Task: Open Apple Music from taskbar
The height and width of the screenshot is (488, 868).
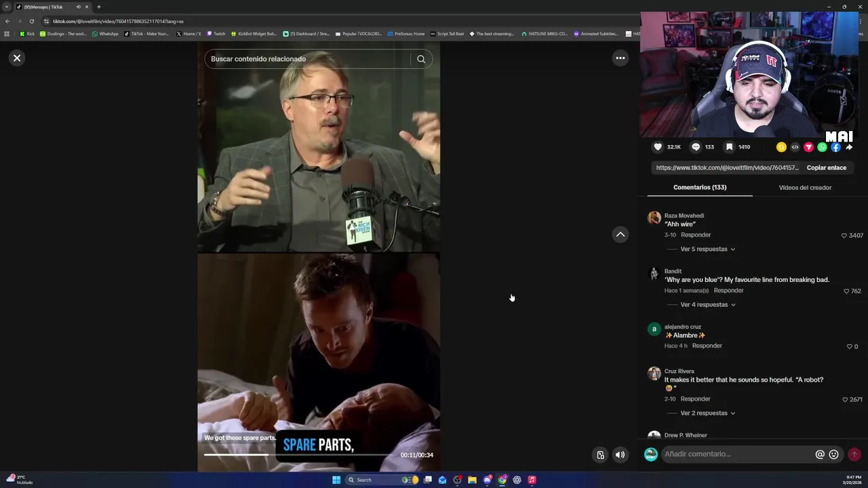Action: pos(532,480)
